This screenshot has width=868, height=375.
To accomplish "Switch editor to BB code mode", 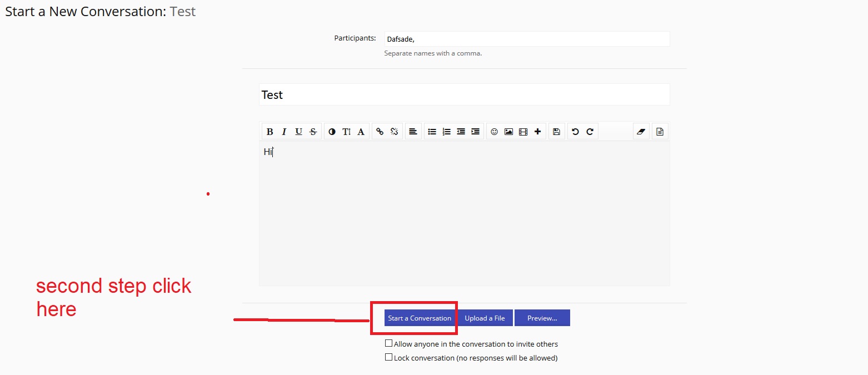I will 660,132.
